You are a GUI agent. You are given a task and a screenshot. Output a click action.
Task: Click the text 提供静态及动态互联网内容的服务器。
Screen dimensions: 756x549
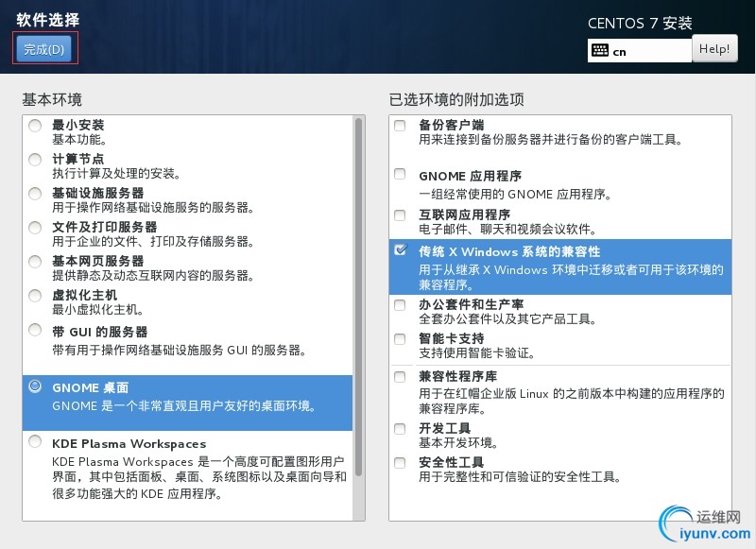point(153,275)
